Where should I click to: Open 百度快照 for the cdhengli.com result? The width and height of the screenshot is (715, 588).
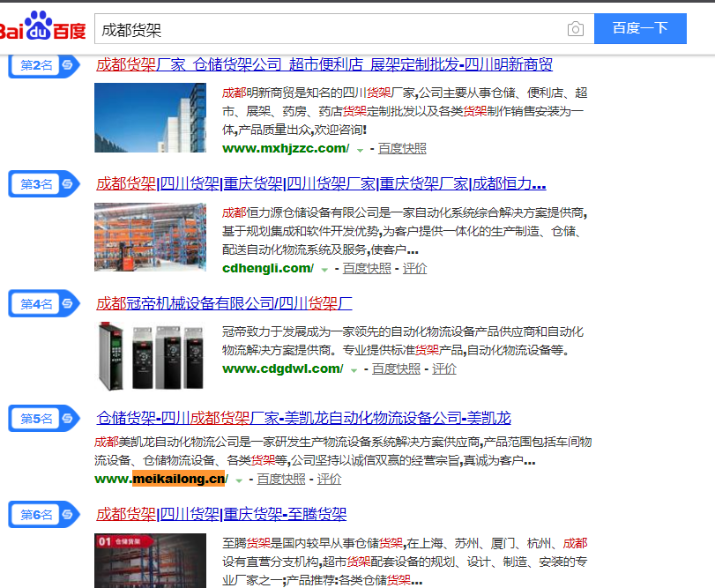coord(367,269)
